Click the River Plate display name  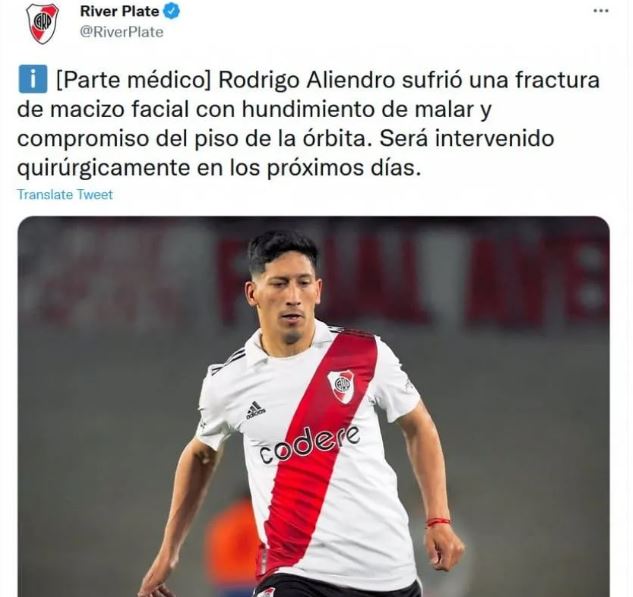119,11
